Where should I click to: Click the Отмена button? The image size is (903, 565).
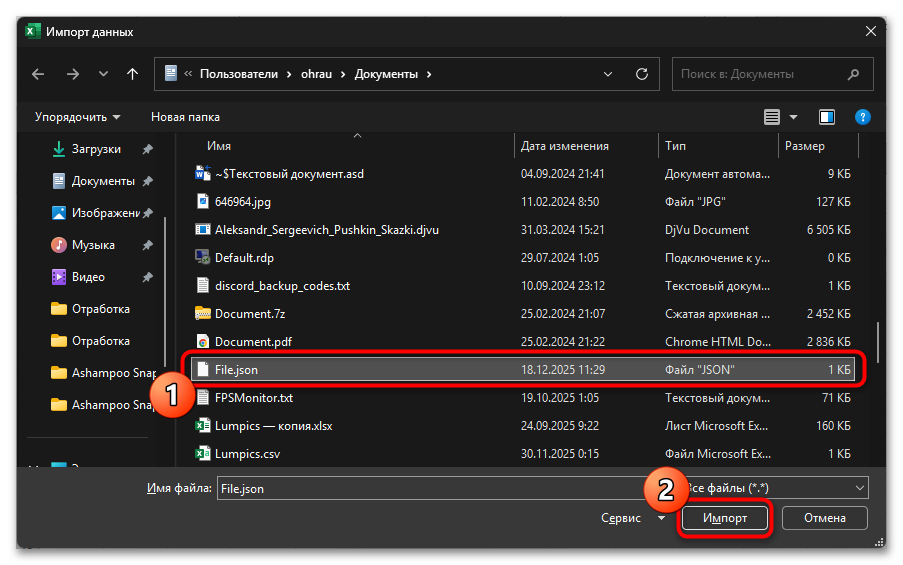point(824,518)
